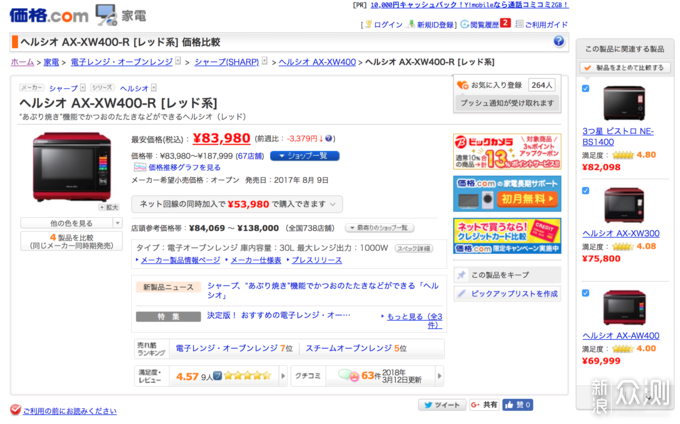Expand the ネット回線 ¥53,980 offer box
The height and width of the screenshot is (424, 680).
pos(237,204)
